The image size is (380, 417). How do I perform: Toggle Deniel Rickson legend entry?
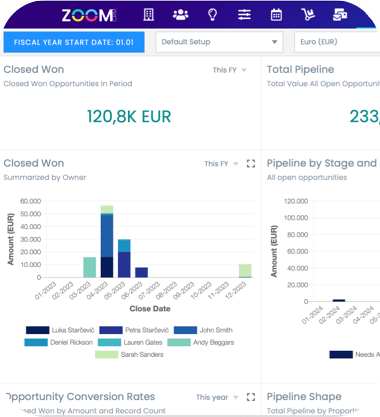tap(59, 342)
